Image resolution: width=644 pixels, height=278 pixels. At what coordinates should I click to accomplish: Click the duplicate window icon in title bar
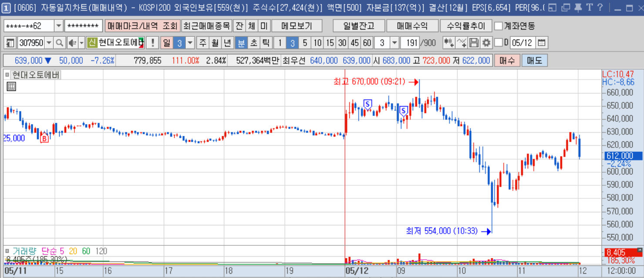click(565, 7)
